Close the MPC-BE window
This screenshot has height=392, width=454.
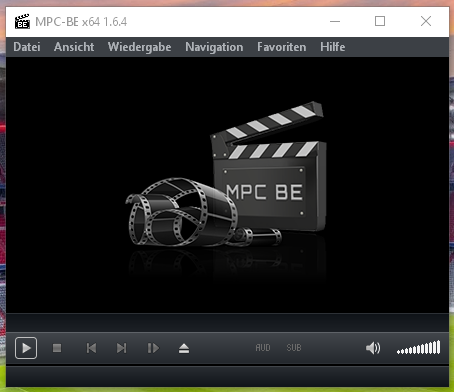coord(426,22)
